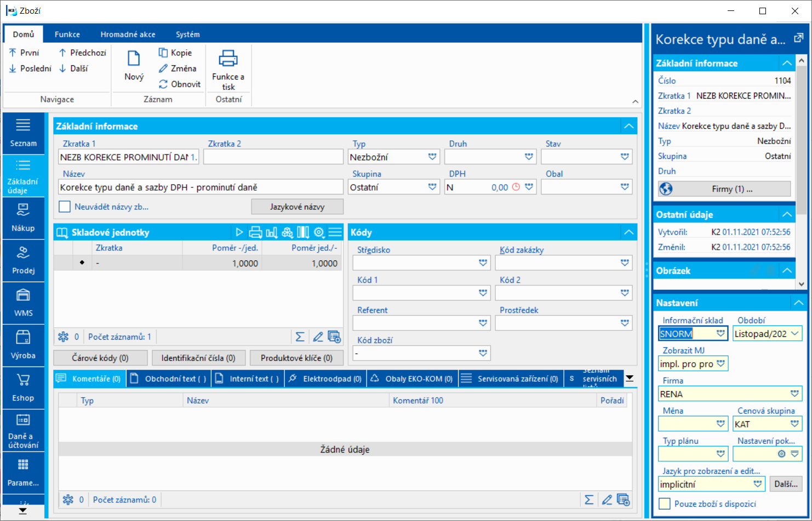Image resolution: width=812 pixels, height=521 pixels.
Task: Switch to the Hromadné akce ribbon tab
Action: (x=128, y=34)
